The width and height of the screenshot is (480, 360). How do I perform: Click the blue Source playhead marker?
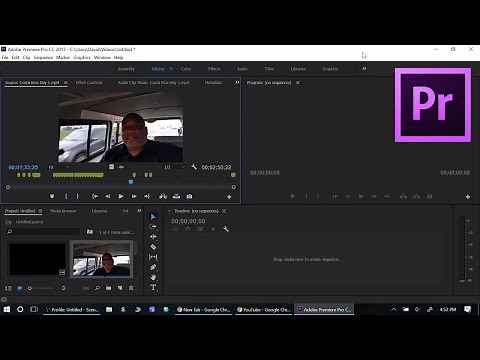(131, 182)
